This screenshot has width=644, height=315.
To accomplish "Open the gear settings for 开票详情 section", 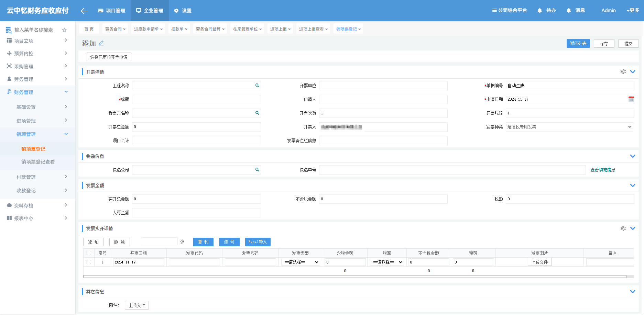I will [x=623, y=72].
